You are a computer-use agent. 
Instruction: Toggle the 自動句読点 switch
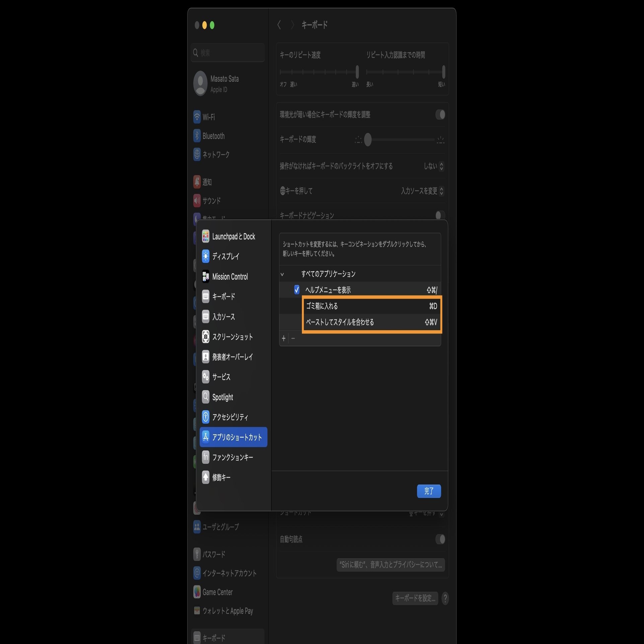click(440, 539)
